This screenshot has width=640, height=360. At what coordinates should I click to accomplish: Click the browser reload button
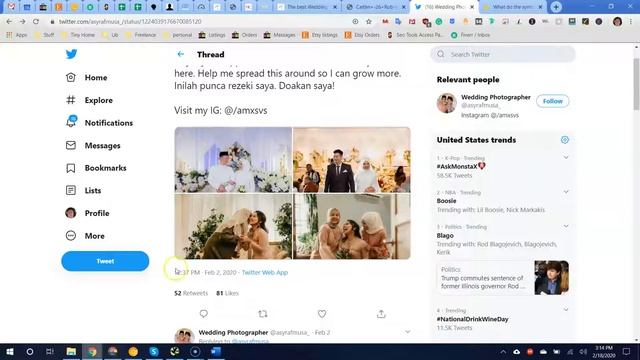pyautogui.click(x=36, y=22)
